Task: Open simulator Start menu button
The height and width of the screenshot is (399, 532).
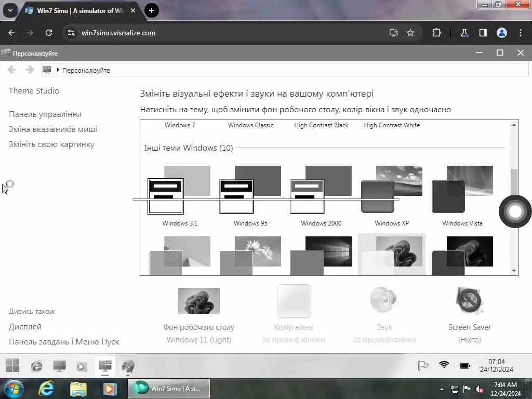Action: click(x=12, y=365)
